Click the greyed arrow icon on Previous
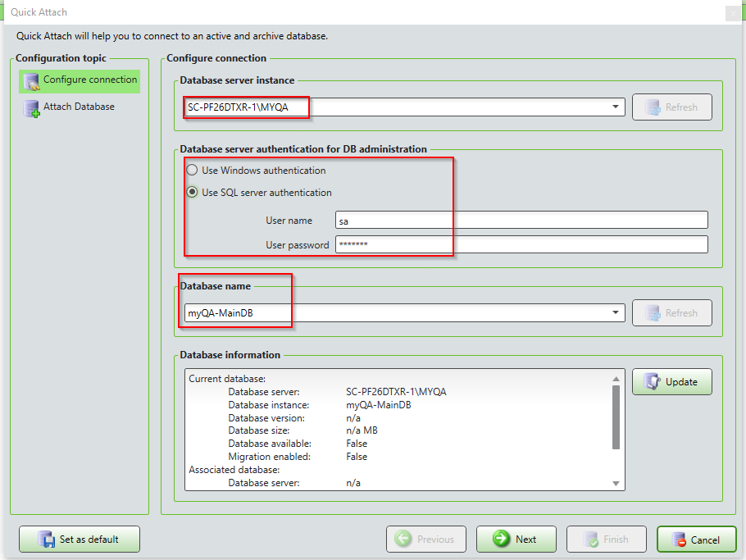The width and height of the screenshot is (746, 560). pyautogui.click(x=403, y=539)
